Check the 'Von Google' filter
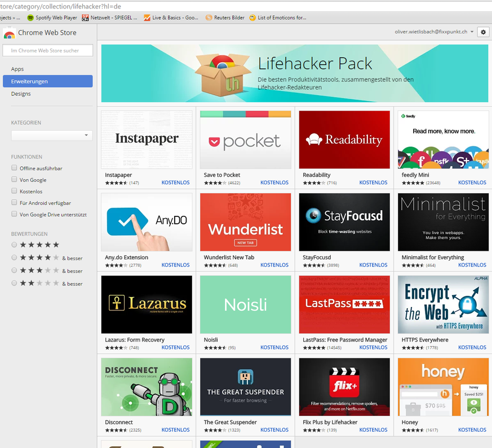Image resolution: width=492 pixels, height=448 pixels. pyautogui.click(x=15, y=180)
